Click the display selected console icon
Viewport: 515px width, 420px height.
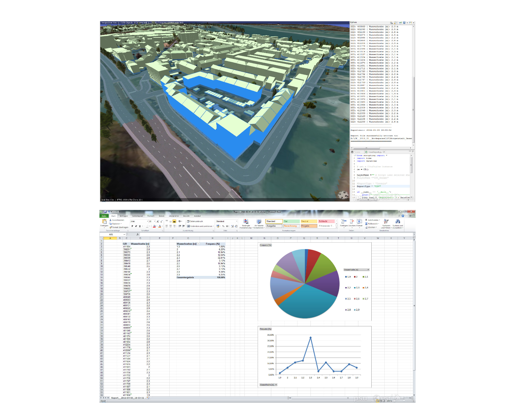click(404, 23)
